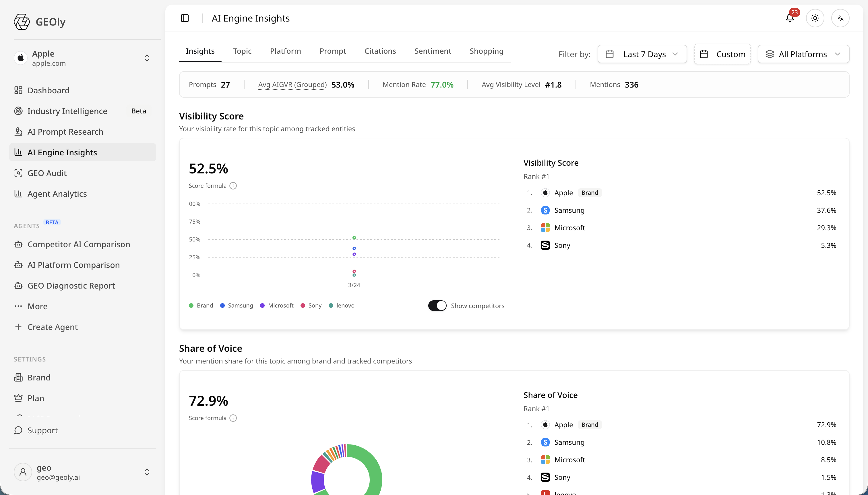Click Score formula under 52.5%
The height and width of the screenshot is (495, 868).
coord(207,185)
